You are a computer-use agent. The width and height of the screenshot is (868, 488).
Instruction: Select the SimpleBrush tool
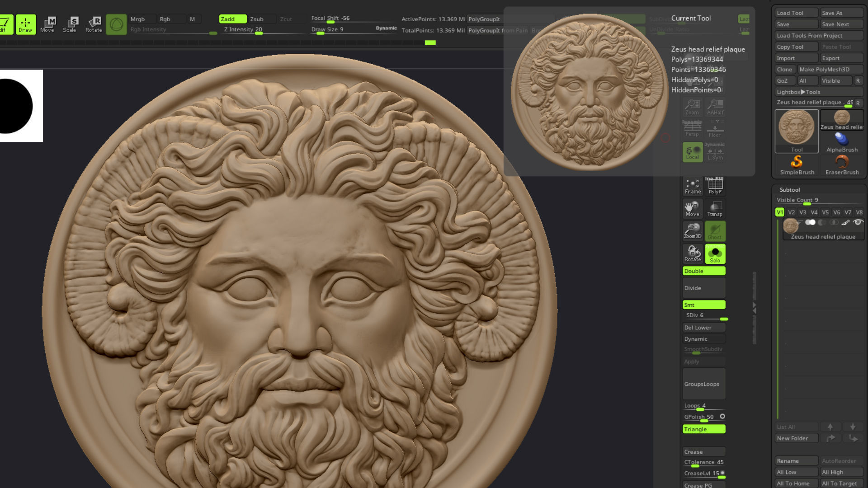tap(797, 165)
